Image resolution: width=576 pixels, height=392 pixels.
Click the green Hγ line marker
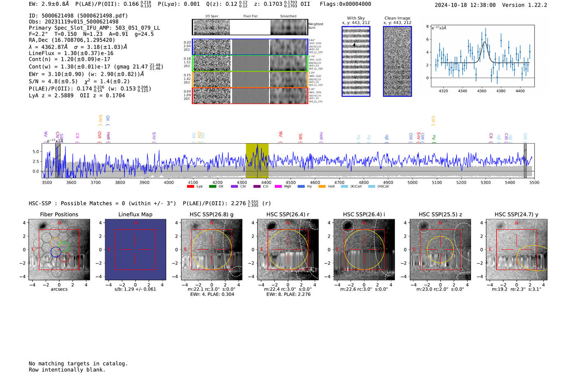(434, 138)
